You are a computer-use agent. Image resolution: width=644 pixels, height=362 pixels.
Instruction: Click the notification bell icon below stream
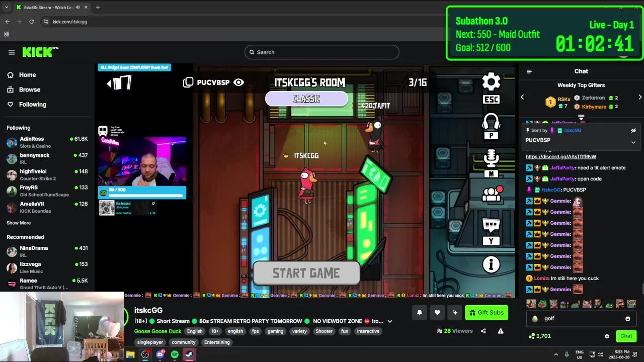(x=419, y=313)
